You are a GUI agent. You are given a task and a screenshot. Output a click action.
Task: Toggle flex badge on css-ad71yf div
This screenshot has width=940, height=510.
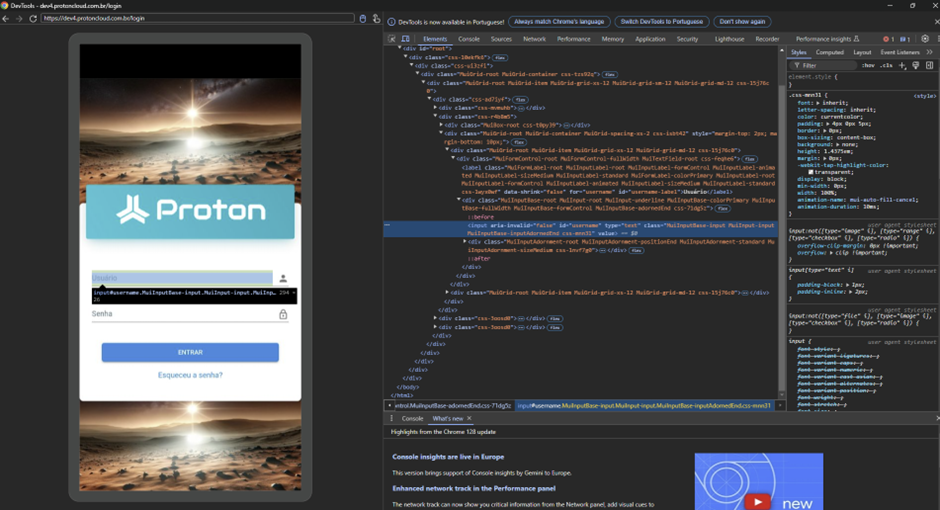pos(520,99)
